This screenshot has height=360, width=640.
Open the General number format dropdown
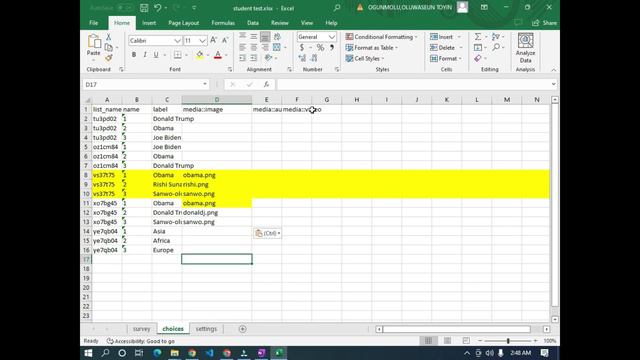pos(332,37)
